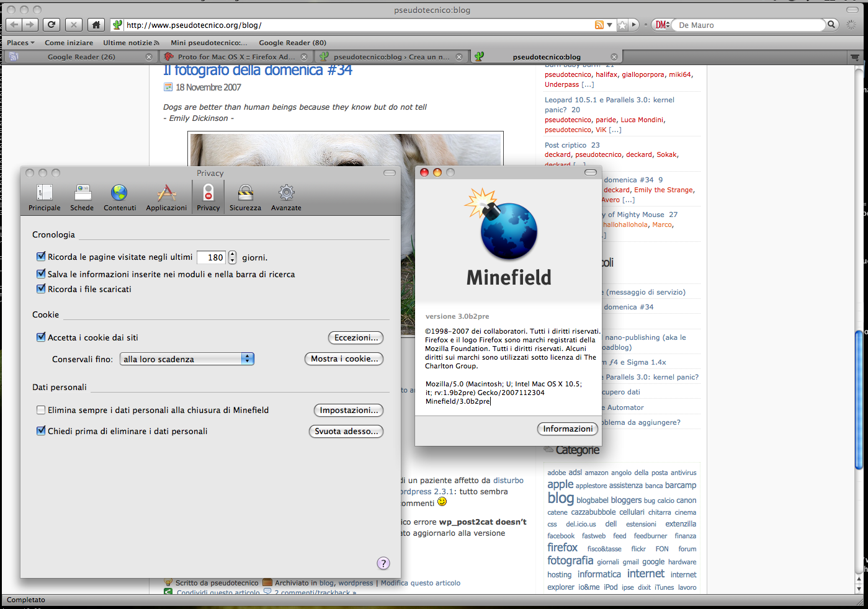This screenshot has height=609, width=868.
Task: Toggle 'Ricorda i file scaricati' checkbox
Action: click(x=41, y=288)
